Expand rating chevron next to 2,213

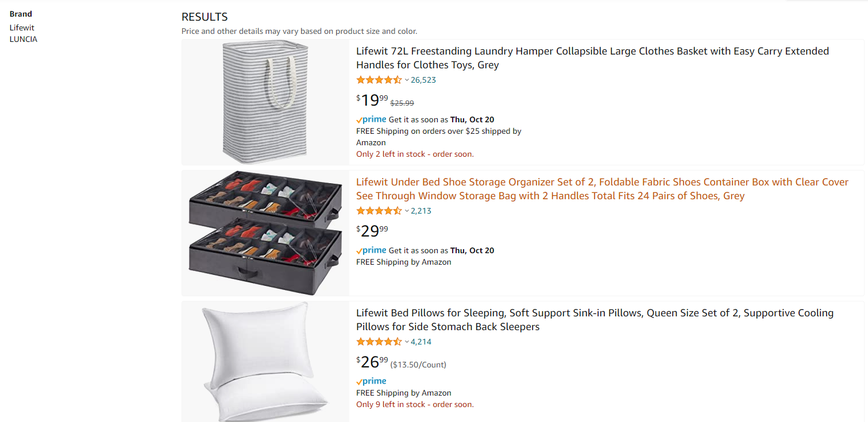click(x=407, y=211)
